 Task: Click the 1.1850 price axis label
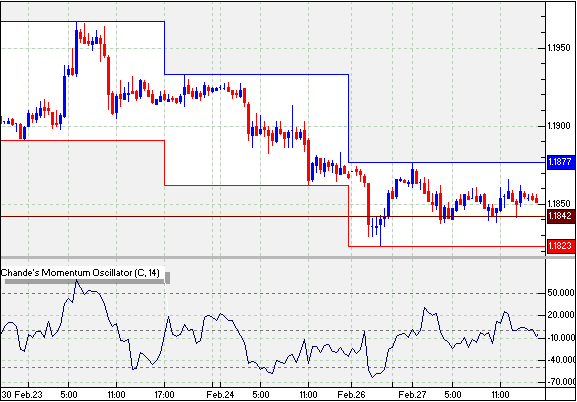561,204
